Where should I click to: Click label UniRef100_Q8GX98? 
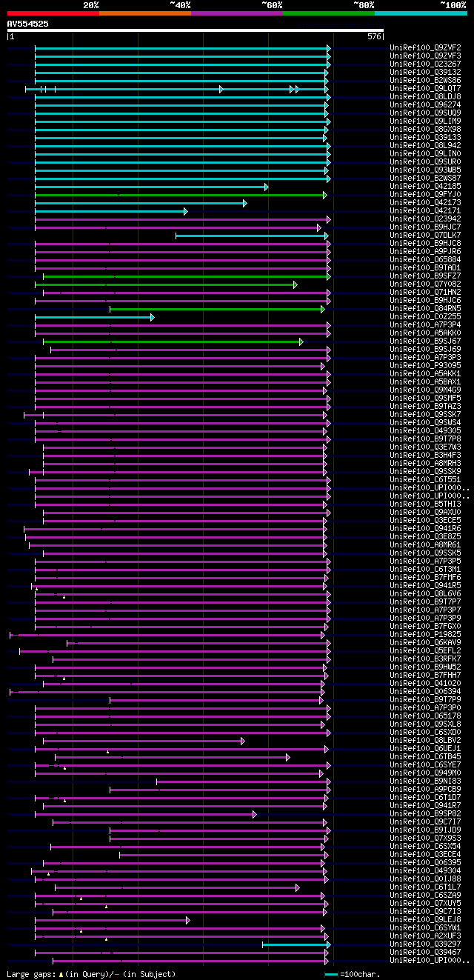pos(425,130)
